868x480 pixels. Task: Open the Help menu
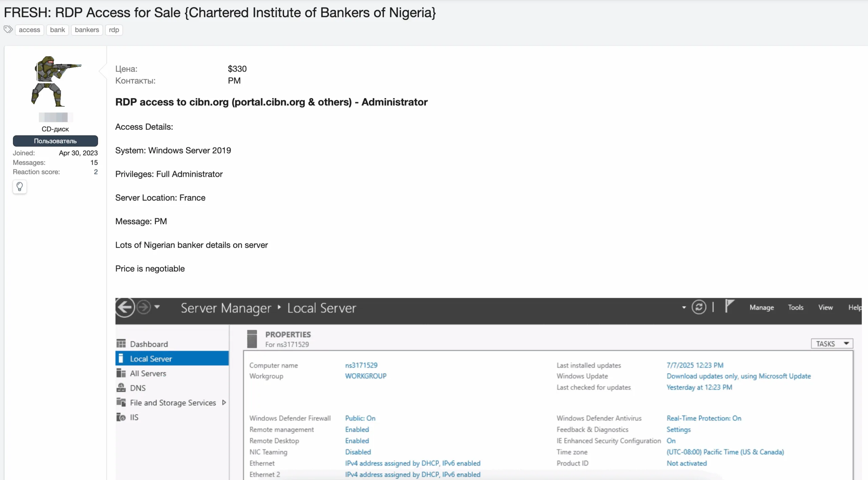click(854, 308)
